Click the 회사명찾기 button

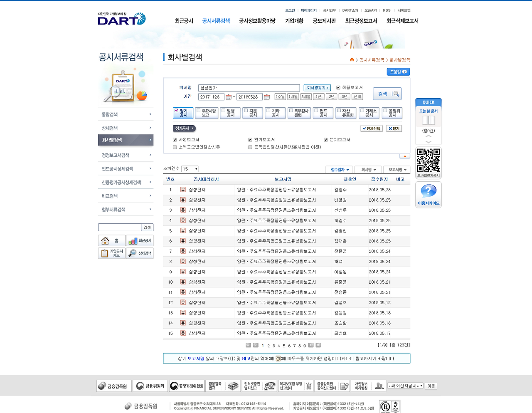pyautogui.click(x=317, y=87)
